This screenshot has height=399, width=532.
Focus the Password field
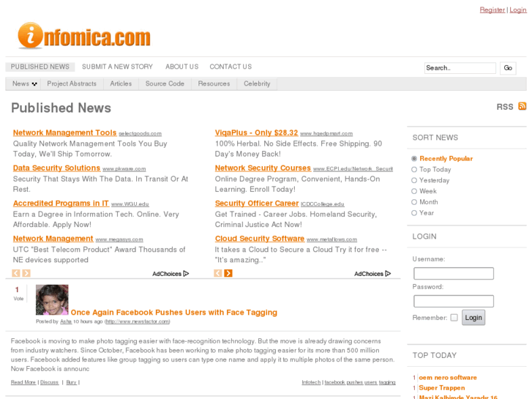tap(454, 301)
